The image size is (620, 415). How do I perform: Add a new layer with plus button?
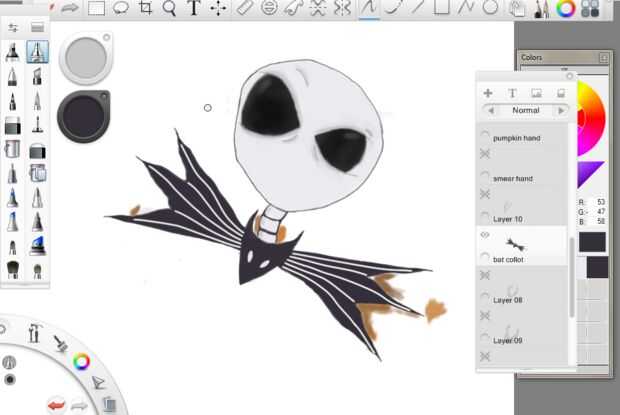(x=488, y=93)
